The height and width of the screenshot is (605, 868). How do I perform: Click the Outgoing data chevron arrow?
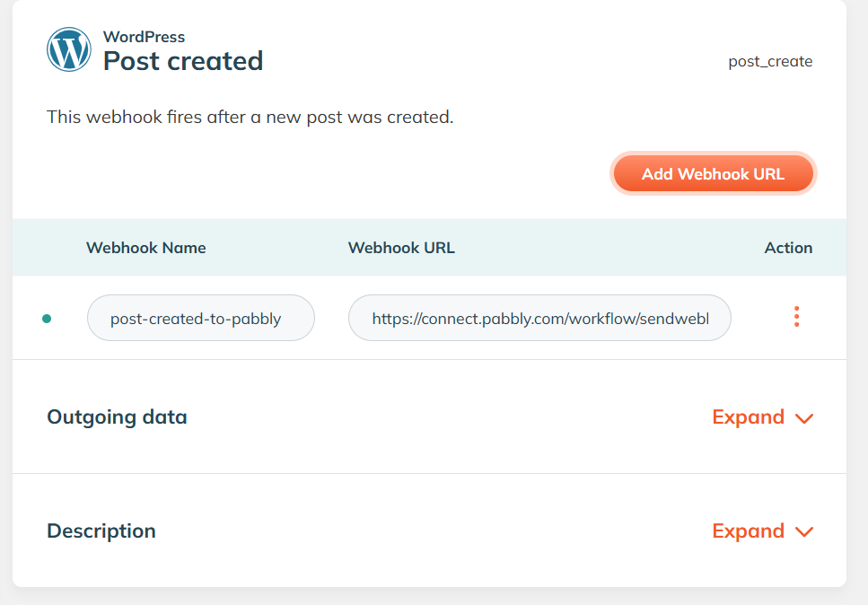pyautogui.click(x=803, y=418)
